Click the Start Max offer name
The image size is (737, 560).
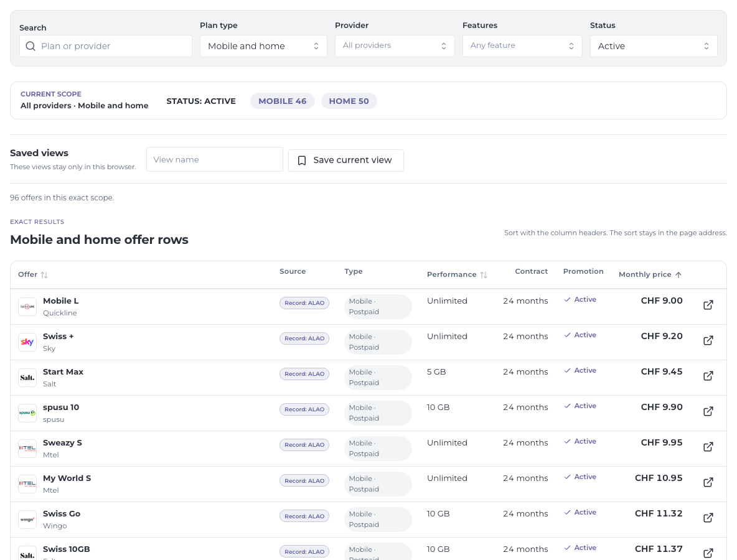click(x=63, y=371)
